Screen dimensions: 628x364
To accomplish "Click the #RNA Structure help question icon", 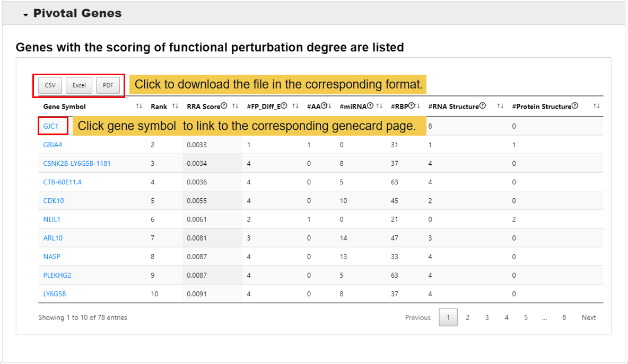I will tap(482, 106).
